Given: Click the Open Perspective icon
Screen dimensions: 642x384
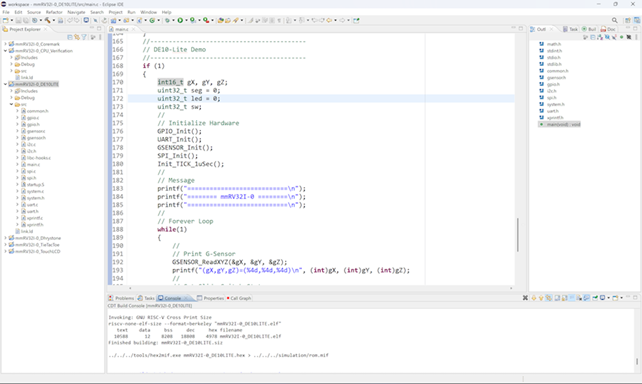Looking at the screenshot, I should coord(628,20).
